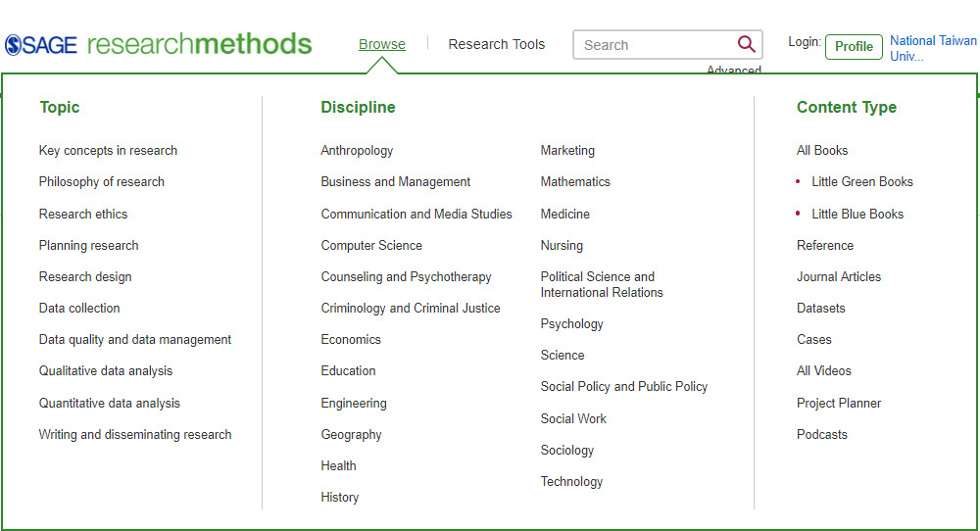Click the Profile login button
This screenshot has height=531, width=980.
(854, 47)
